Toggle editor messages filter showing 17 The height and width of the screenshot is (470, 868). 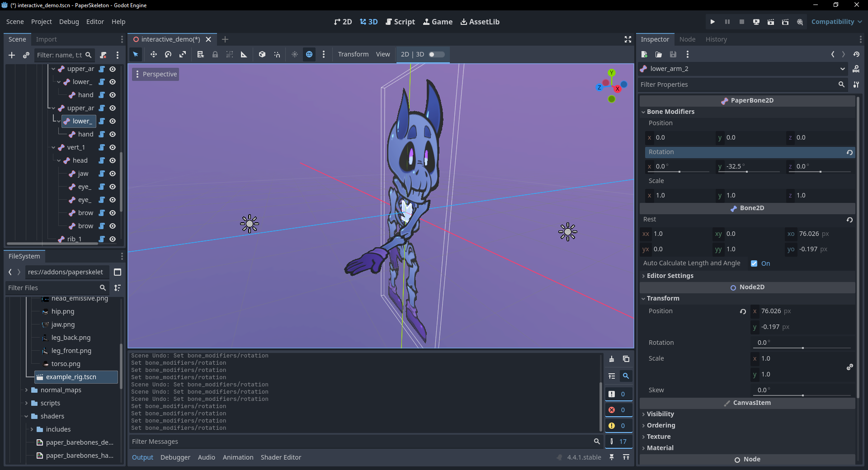point(618,442)
